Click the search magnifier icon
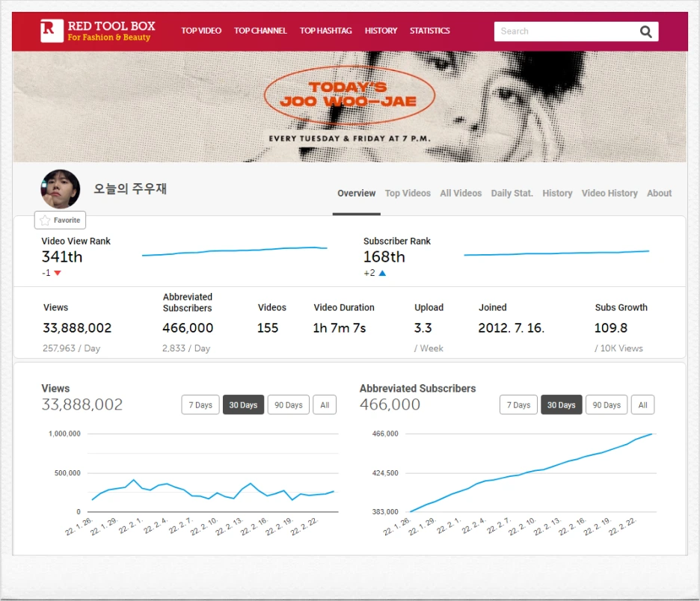Viewport: 700px width, 601px height. click(645, 31)
